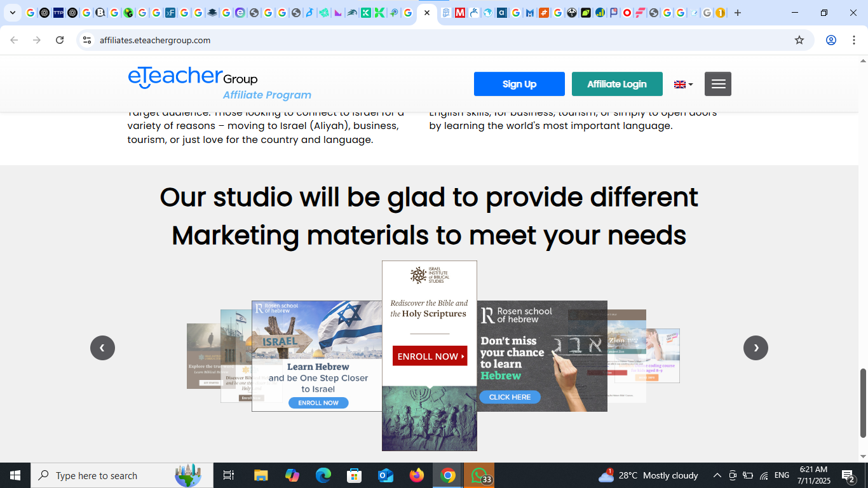Open the tab search dropdown
Image resolution: width=868 pixels, height=488 pixels.
click(x=12, y=13)
